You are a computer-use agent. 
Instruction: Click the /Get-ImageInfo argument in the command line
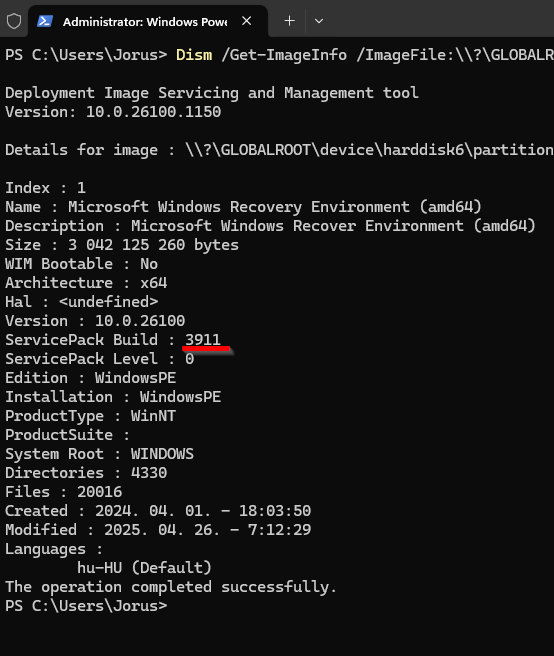(x=284, y=55)
